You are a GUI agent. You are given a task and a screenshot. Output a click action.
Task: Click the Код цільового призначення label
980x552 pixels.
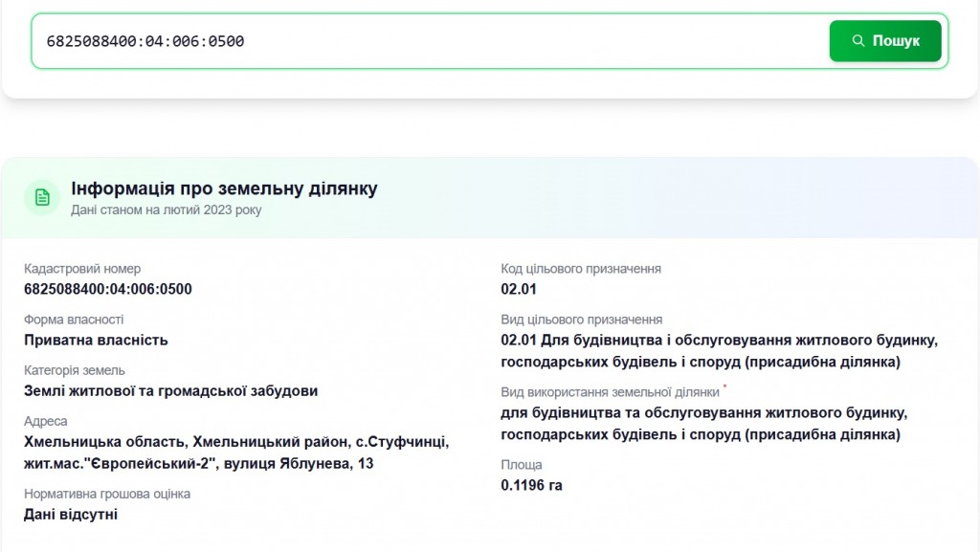[581, 269]
